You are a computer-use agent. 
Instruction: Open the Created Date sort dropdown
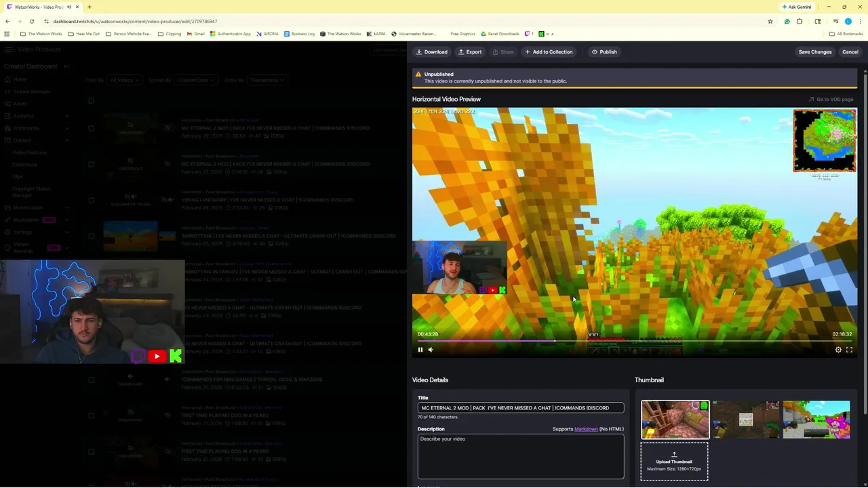tap(196, 80)
